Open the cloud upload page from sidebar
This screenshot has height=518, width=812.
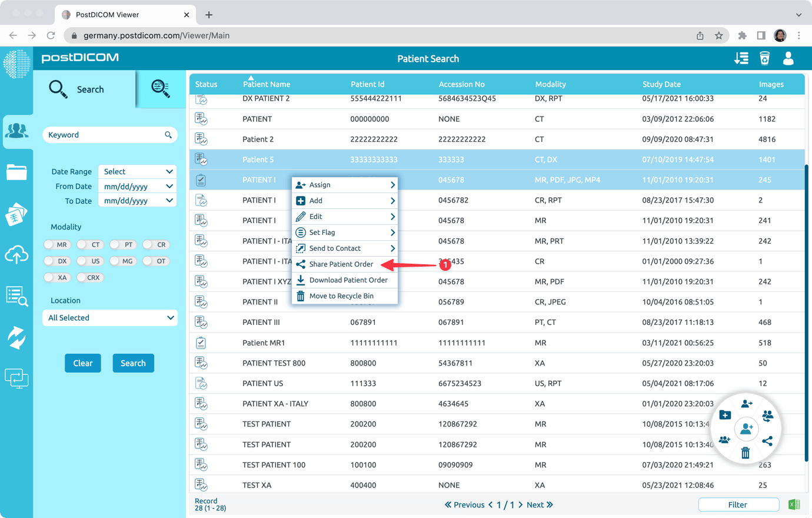(17, 255)
